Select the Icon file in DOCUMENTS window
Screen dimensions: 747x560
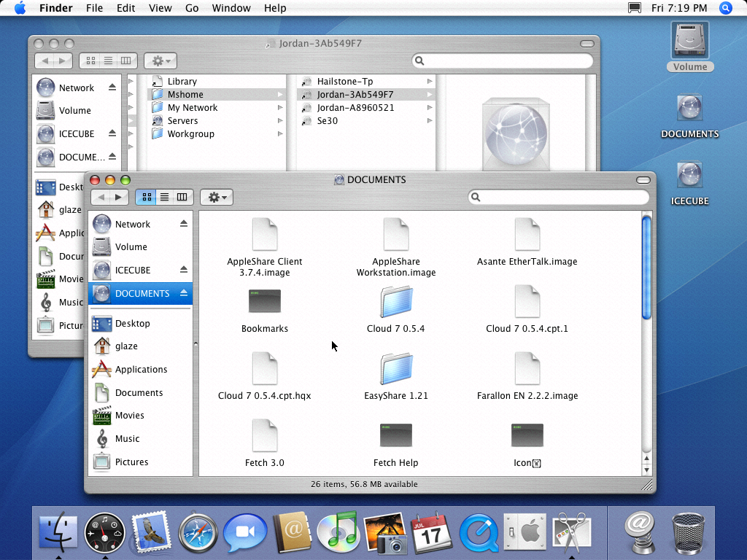click(527, 435)
